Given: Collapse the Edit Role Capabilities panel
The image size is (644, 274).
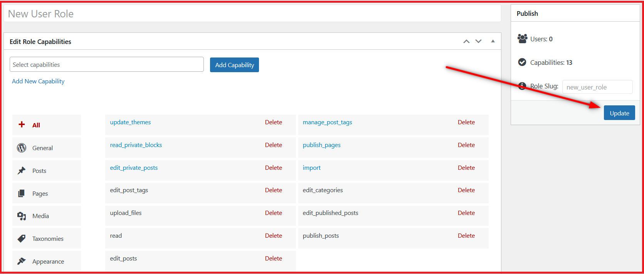Looking at the screenshot, I should click(493, 41).
